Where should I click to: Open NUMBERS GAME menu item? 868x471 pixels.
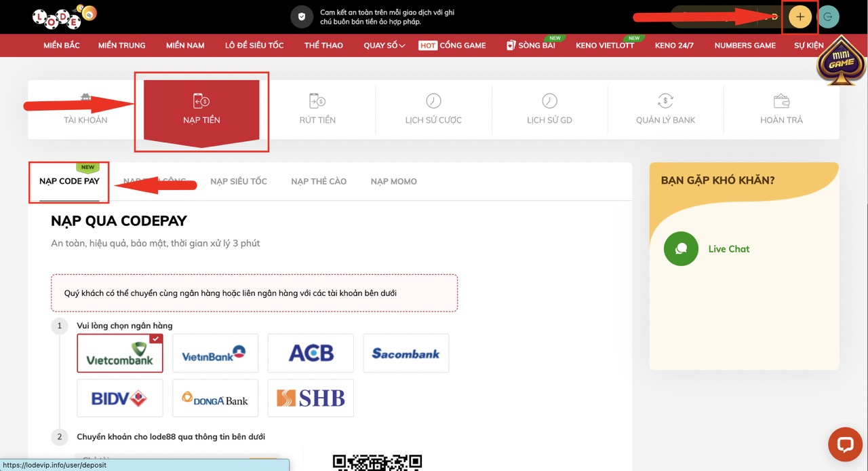tap(745, 45)
